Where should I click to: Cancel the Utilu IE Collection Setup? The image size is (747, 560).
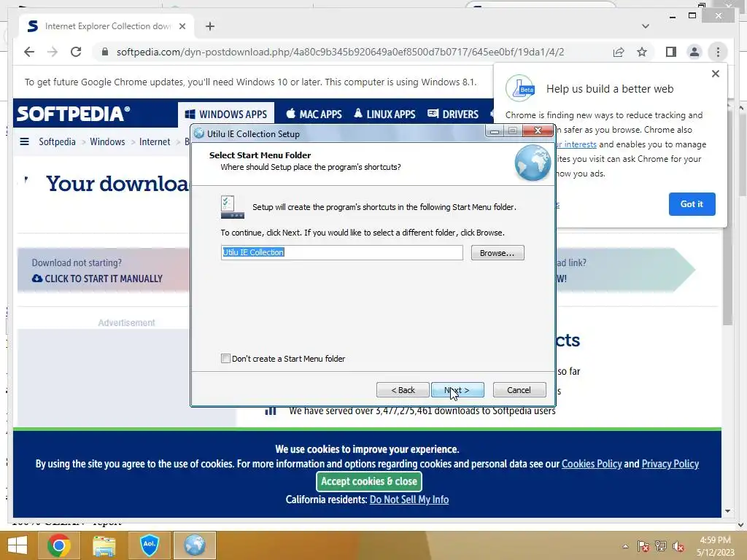click(x=519, y=390)
